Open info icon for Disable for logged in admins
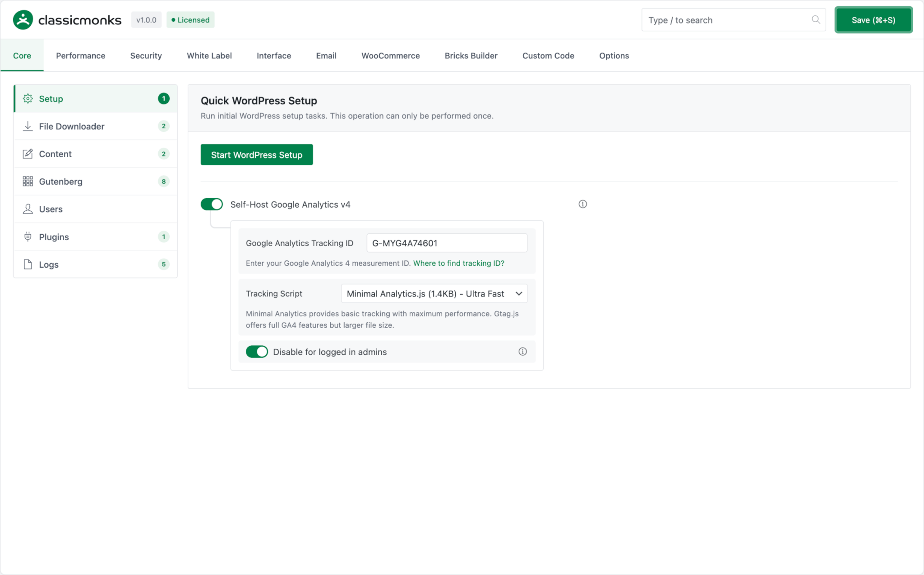 point(522,352)
